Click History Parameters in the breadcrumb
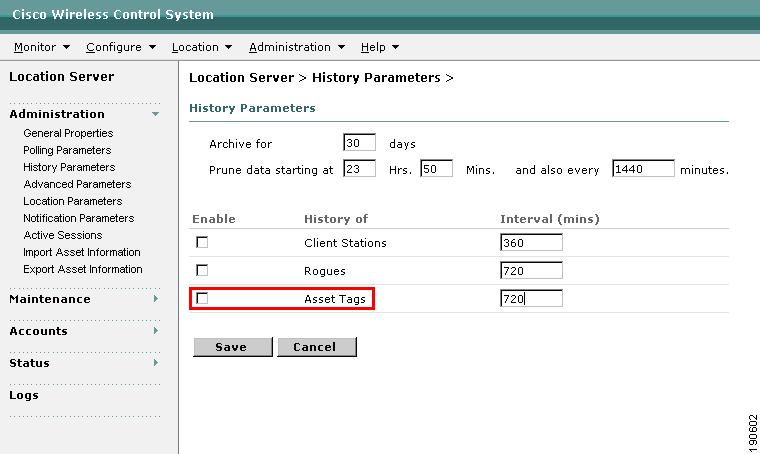760x454 pixels. click(376, 78)
